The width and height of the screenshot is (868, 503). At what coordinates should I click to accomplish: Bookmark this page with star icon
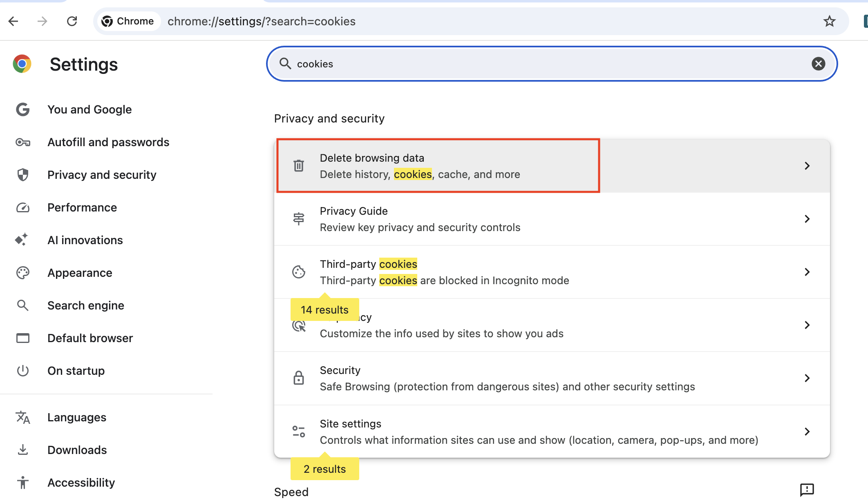(829, 21)
